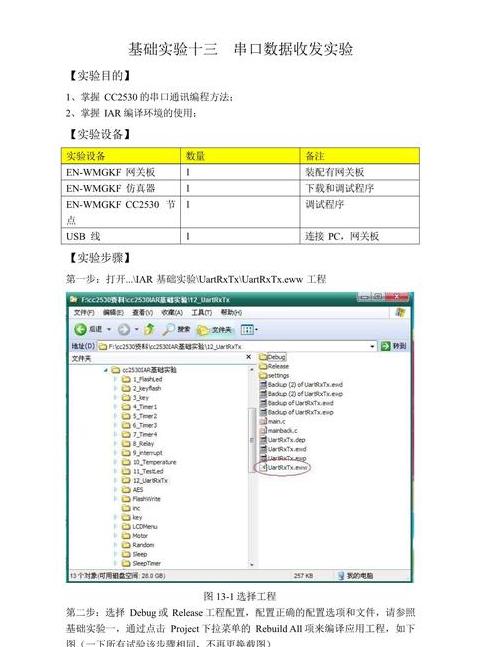Screen dimensions: 480x647
Task: Select 10_Temperature in the folder tree
Action: (149, 462)
